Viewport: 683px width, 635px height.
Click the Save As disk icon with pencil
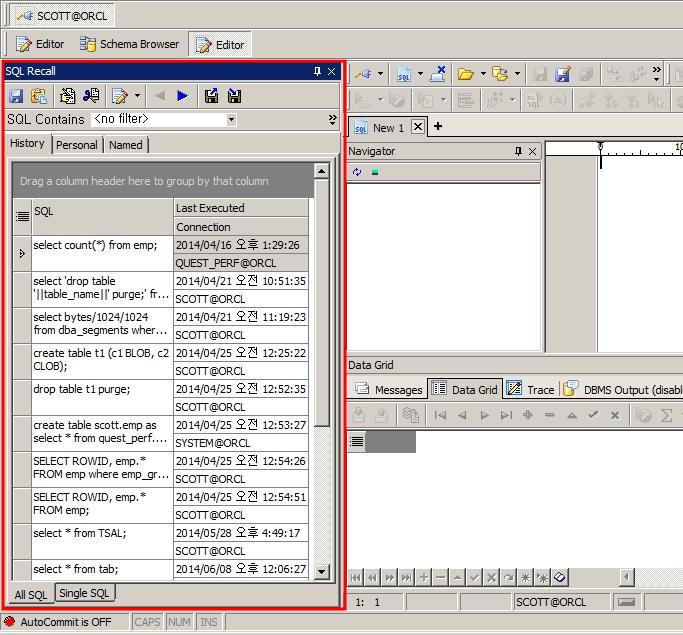click(x=563, y=74)
